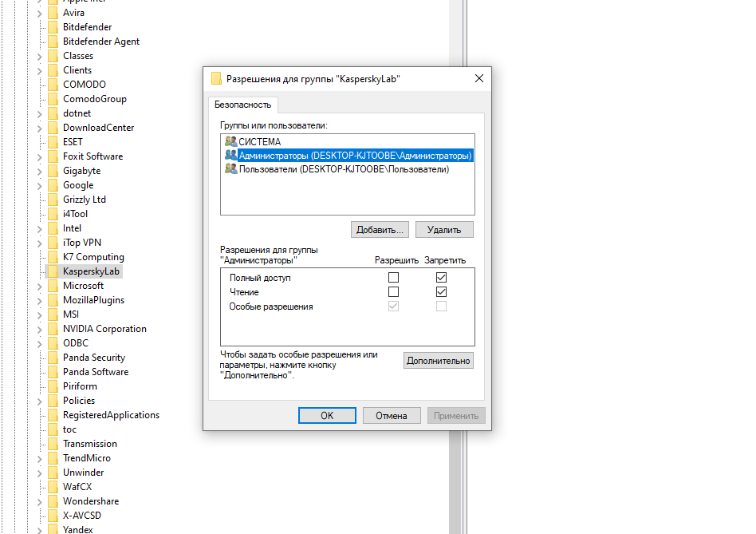Click the Transmission folder icon

point(53,443)
